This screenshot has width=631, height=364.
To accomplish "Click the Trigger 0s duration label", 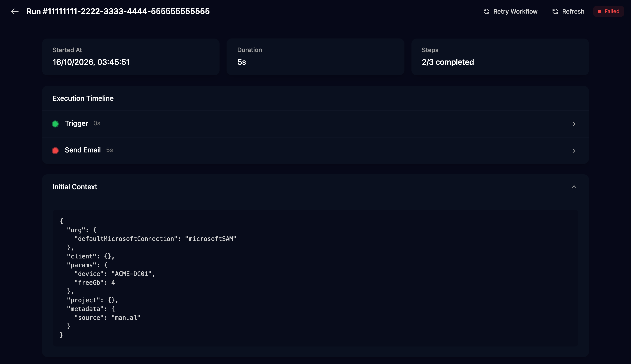I will click(x=97, y=123).
